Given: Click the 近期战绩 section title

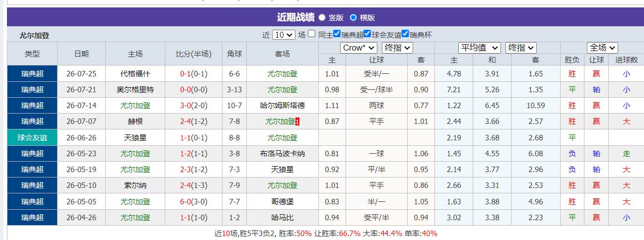Looking at the screenshot, I should (296, 17).
